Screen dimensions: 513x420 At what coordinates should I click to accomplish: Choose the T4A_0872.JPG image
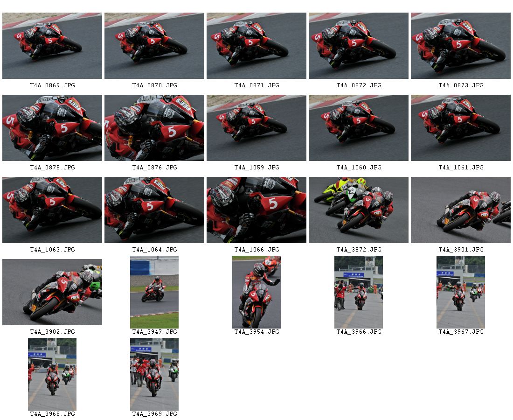(358, 46)
